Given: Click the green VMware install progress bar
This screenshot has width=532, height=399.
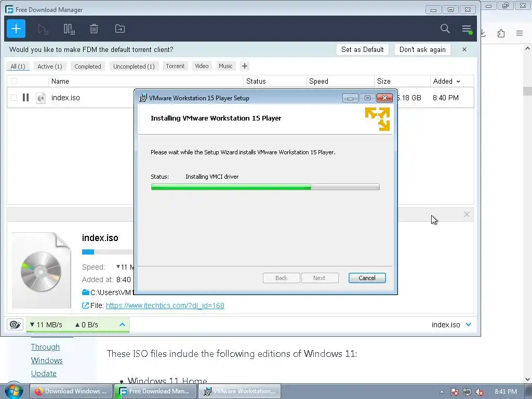Looking at the screenshot, I should (x=265, y=187).
